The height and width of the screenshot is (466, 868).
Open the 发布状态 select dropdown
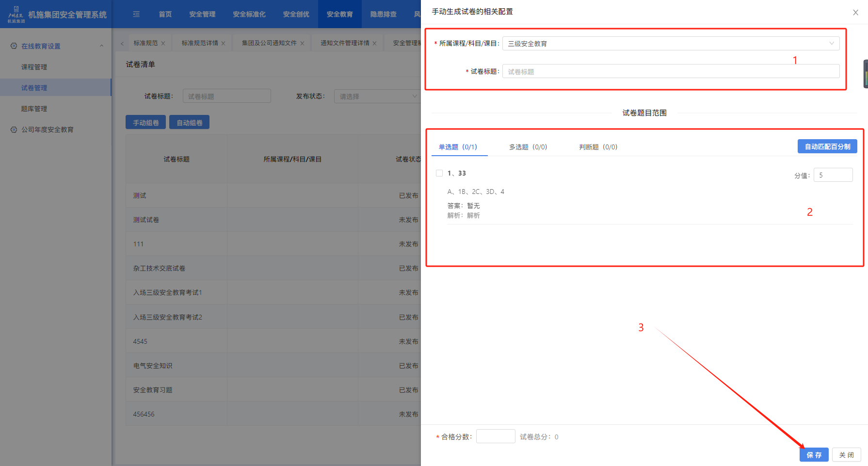(377, 96)
